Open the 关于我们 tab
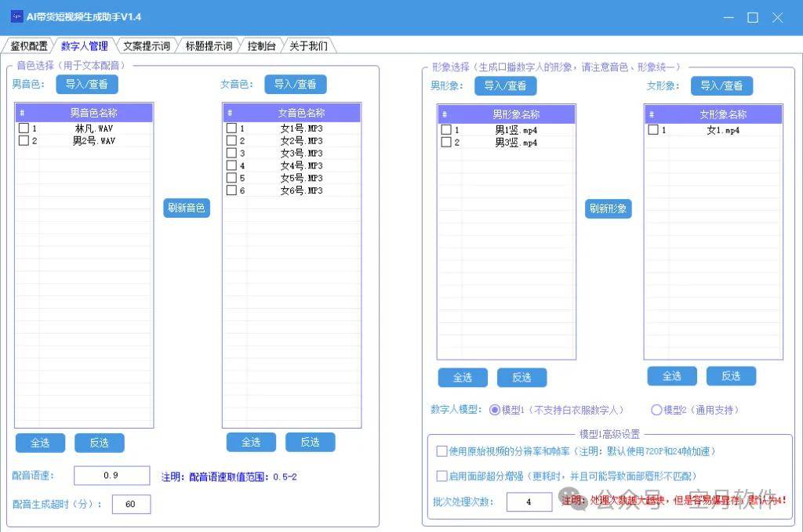The height and width of the screenshot is (532, 803). tap(308, 46)
